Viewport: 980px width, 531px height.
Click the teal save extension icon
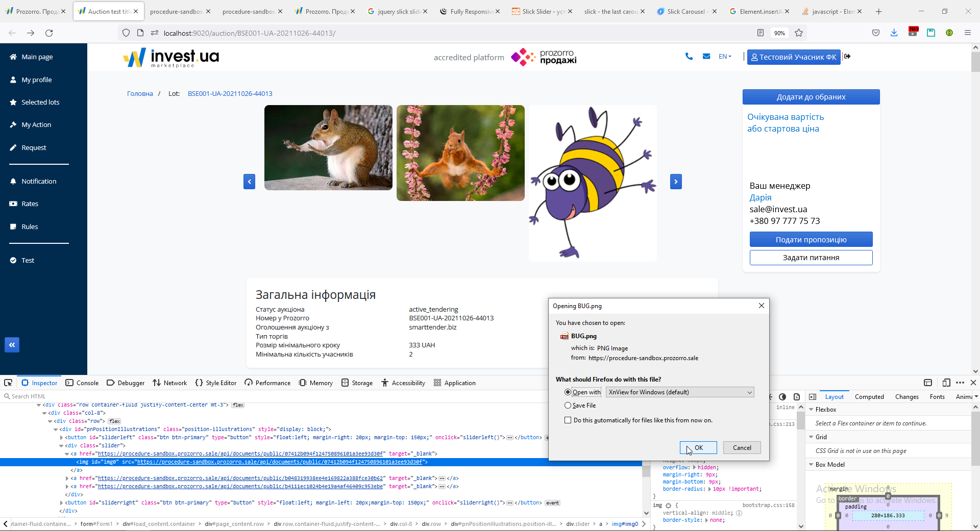pos(931,33)
